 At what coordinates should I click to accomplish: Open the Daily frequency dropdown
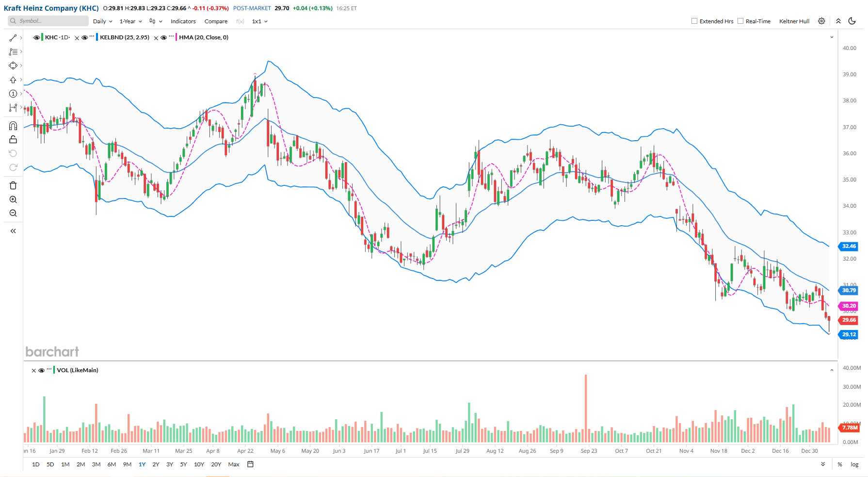102,21
